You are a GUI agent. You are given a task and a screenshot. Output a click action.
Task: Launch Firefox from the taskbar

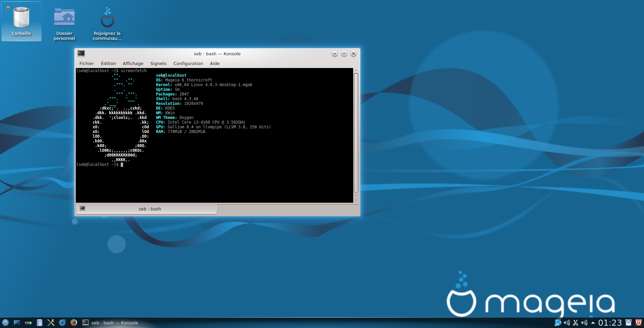tap(74, 323)
